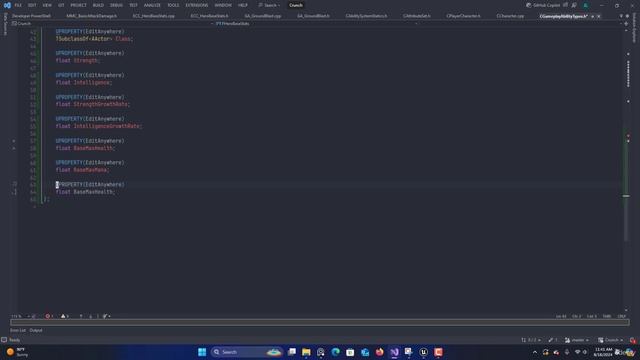Click the notifications bell icon
The image size is (640, 360).
pos(632,340)
